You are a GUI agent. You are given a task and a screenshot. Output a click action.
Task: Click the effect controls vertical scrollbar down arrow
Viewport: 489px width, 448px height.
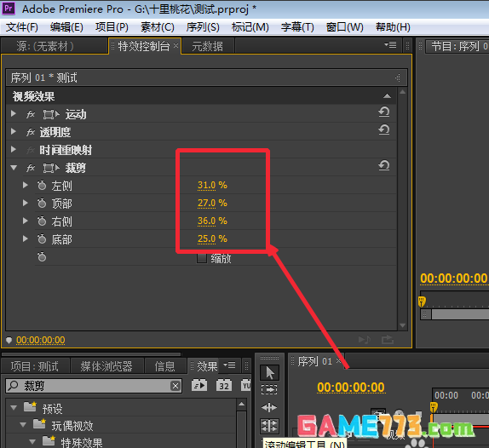pyautogui.click(x=403, y=325)
